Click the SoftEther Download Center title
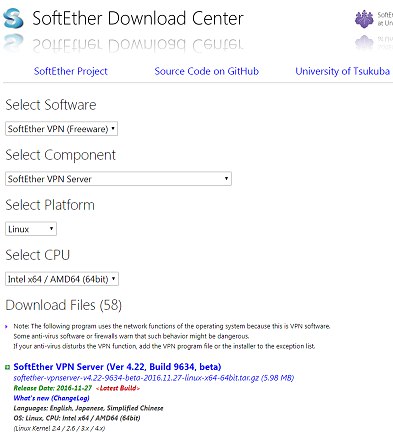 click(x=138, y=18)
